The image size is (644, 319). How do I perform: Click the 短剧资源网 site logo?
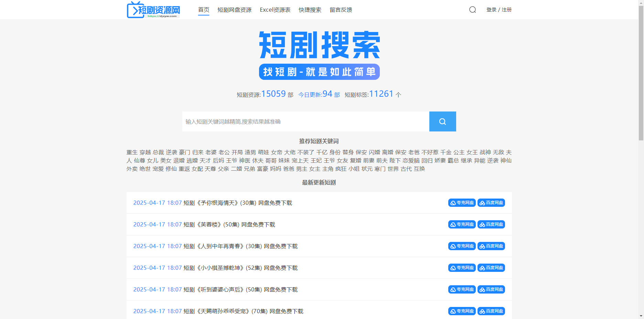tap(153, 10)
